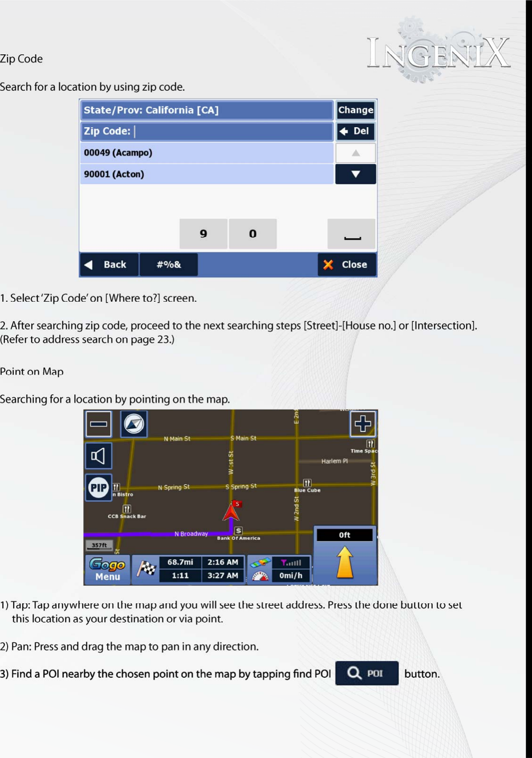Focus the Zip Code input field

tap(207, 131)
